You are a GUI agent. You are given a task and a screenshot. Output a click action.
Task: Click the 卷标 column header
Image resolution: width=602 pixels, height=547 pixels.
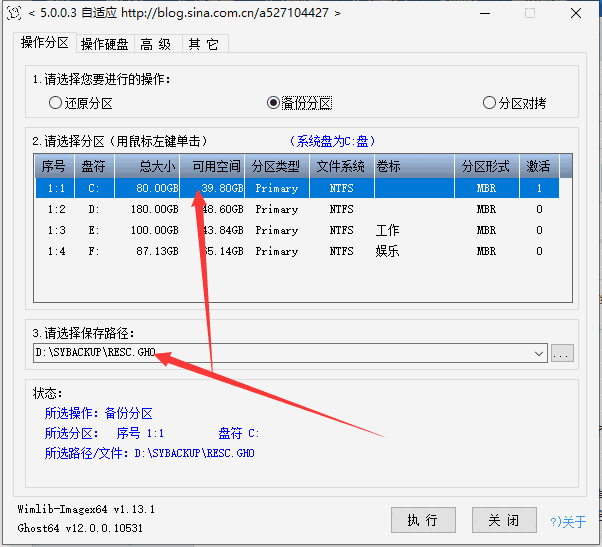pyautogui.click(x=414, y=166)
